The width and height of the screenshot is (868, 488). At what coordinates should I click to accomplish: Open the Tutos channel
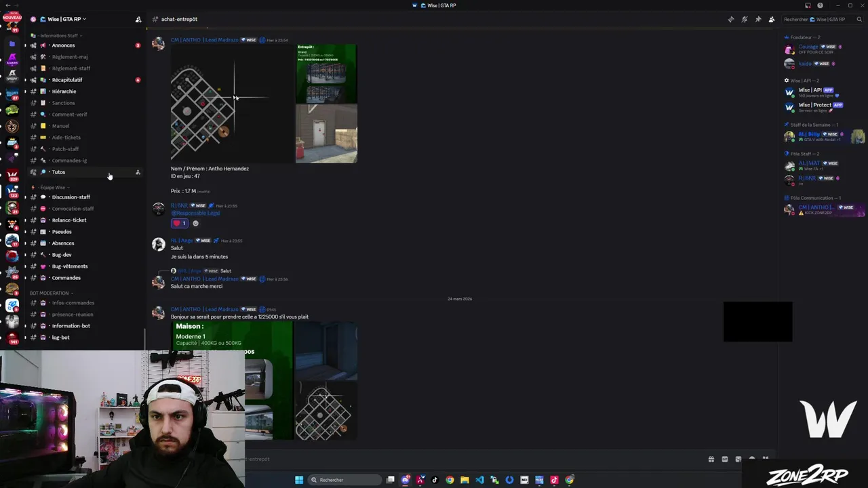click(85, 172)
